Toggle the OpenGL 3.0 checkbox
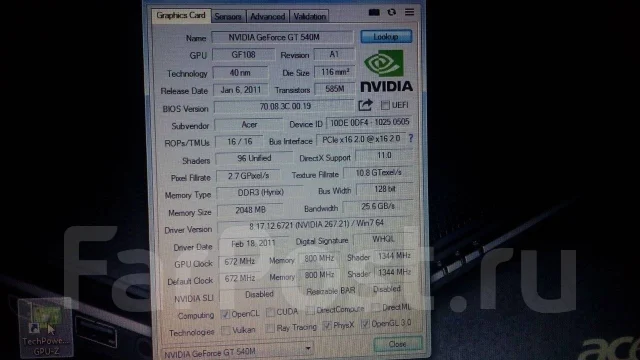640x360 pixels. tap(365, 324)
